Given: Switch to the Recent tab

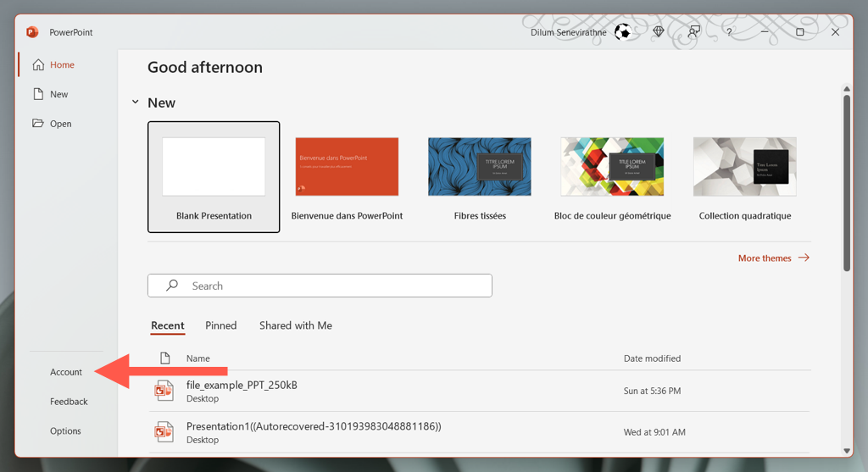Looking at the screenshot, I should pyautogui.click(x=168, y=325).
